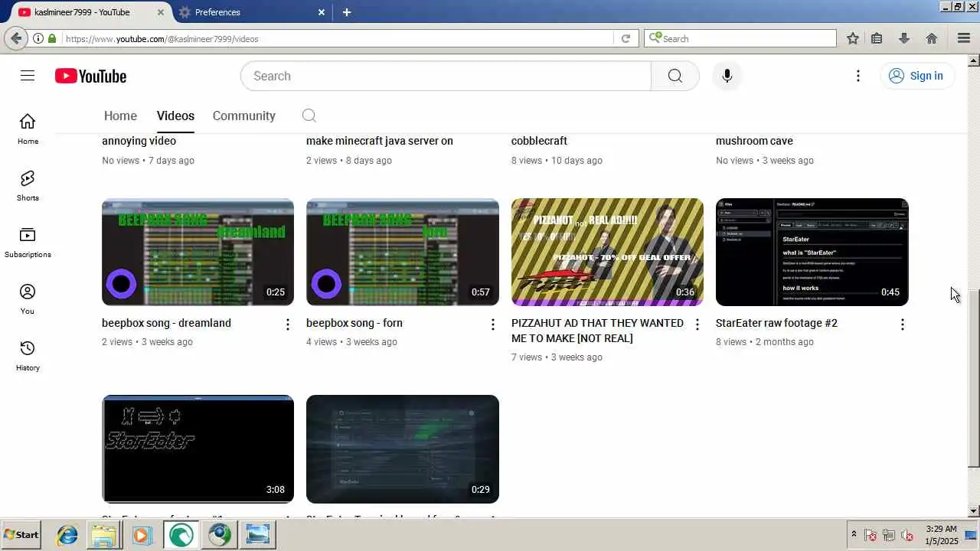The image size is (980, 551).
Task: Open the Windows Start menu
Action: 21,535
